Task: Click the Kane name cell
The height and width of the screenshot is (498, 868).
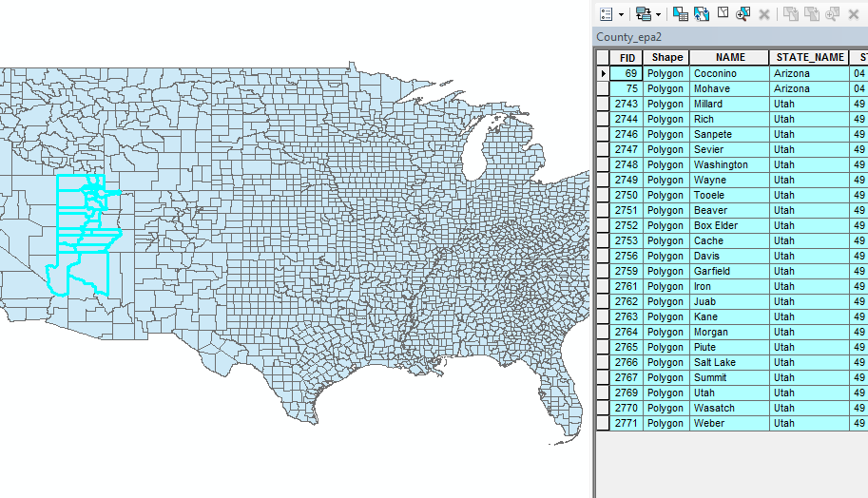Action: 729,316
